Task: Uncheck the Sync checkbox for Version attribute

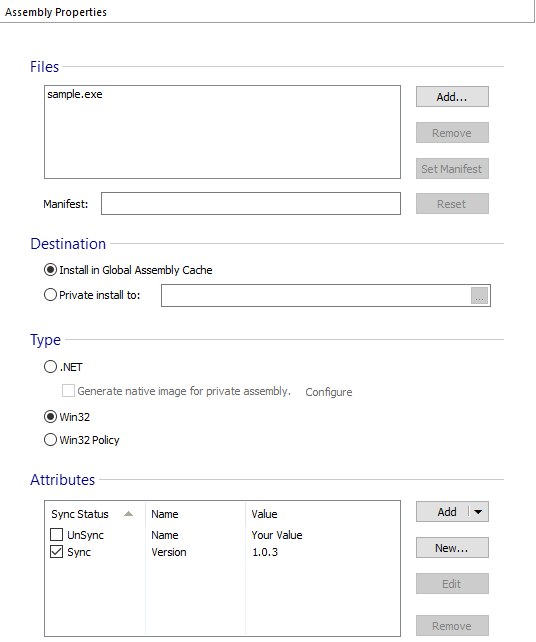Action: tap(56, 552)
